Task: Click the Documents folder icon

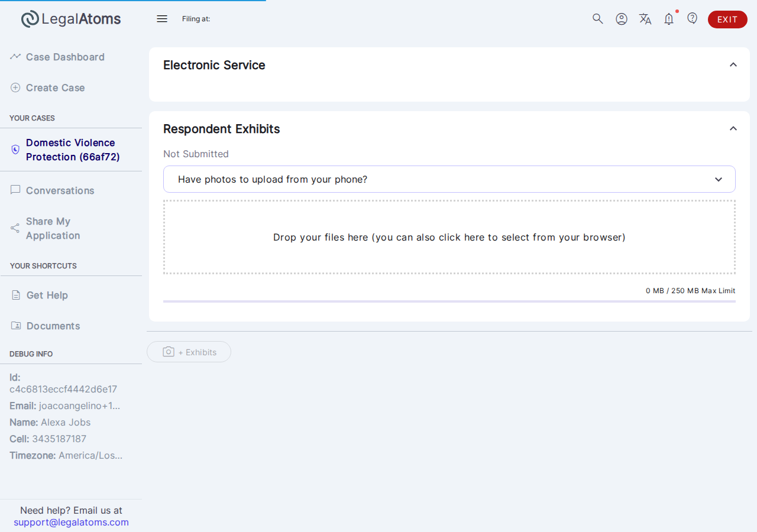Action: click(16, 326)
